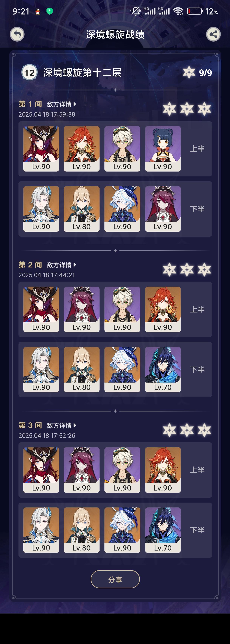The image size is (230, 644).
Task: Open Bennett portrait in chamber 3 first half
Action: (x=122, y=470)
